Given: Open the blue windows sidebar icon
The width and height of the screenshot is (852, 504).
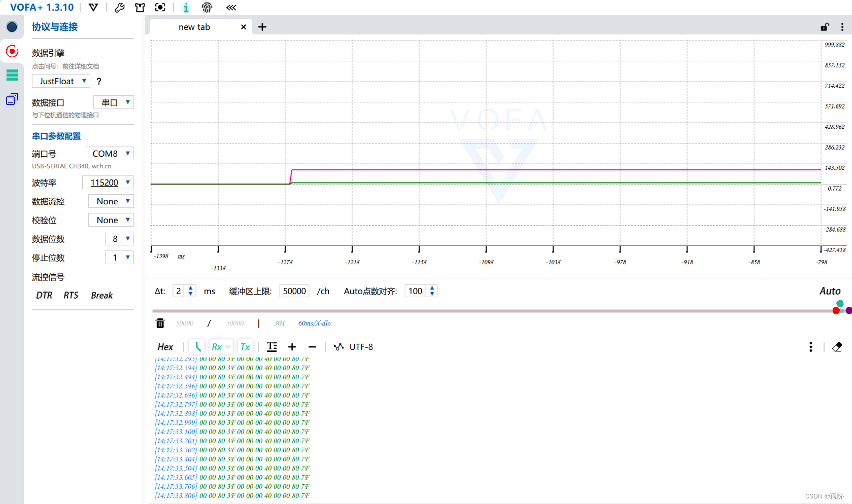Looking at the screenshot, I should [x=12, y=99].
